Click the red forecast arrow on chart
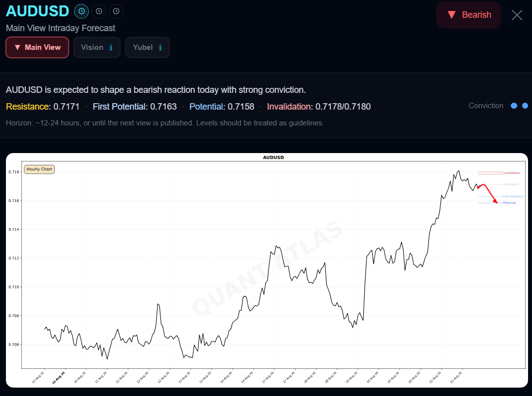532x396 pixels. tap(487, 194)
